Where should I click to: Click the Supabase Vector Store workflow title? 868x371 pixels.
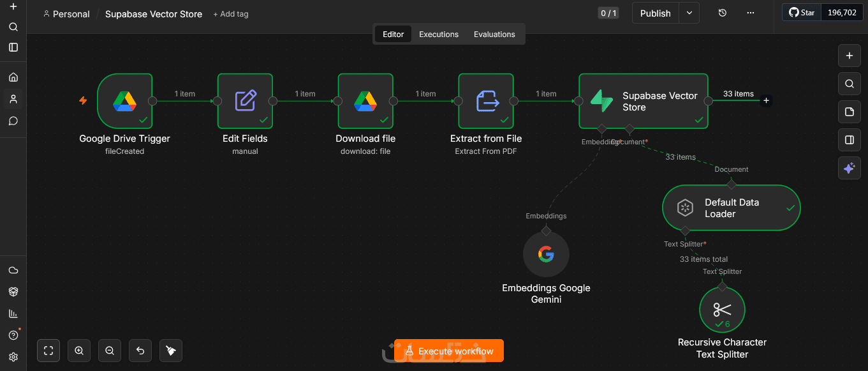pos(154,14)
